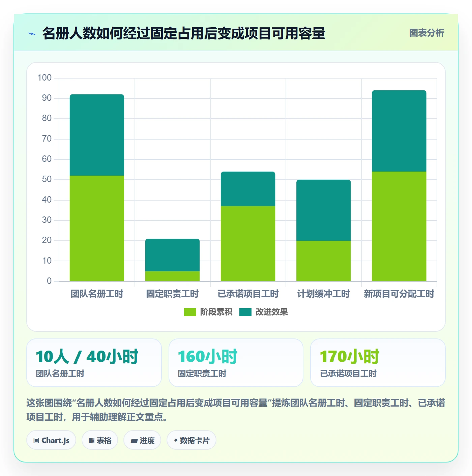Click the 团队名册工时 axis label

[97, 294]
